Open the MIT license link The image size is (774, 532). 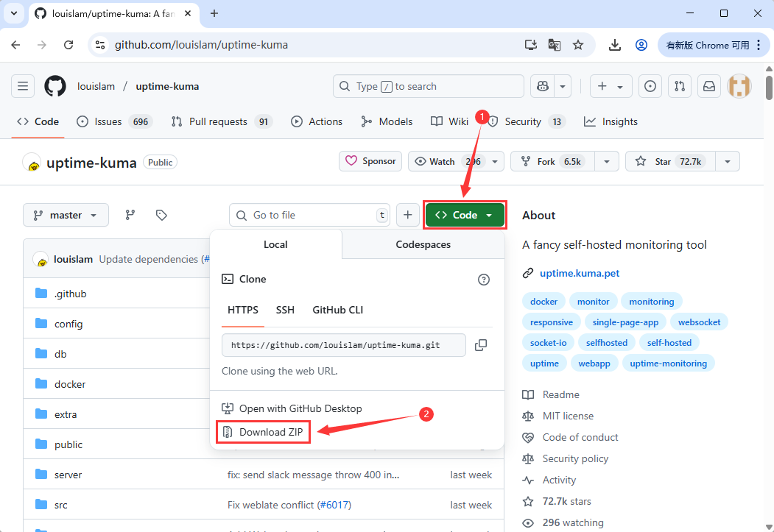click(568, 416)
